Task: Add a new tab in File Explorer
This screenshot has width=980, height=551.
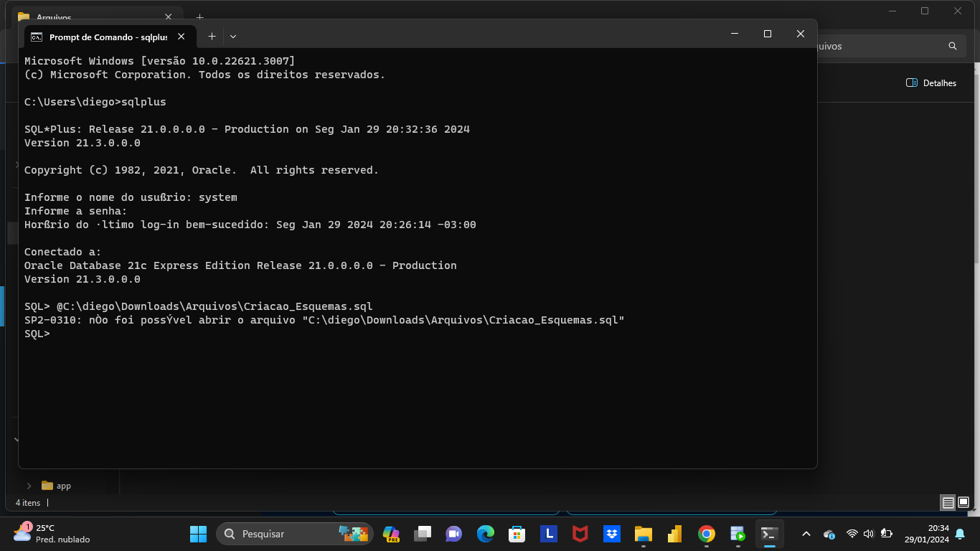Action: pyautogui.click(x=199, y=17)
